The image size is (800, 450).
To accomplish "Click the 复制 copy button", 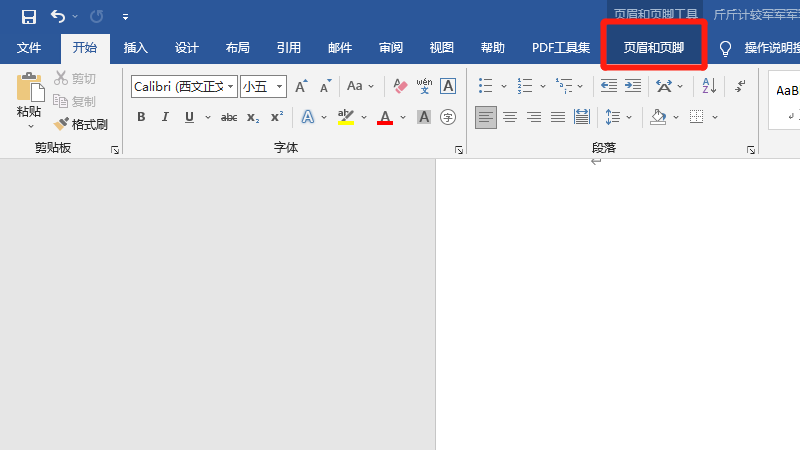I will click(75, 101).
